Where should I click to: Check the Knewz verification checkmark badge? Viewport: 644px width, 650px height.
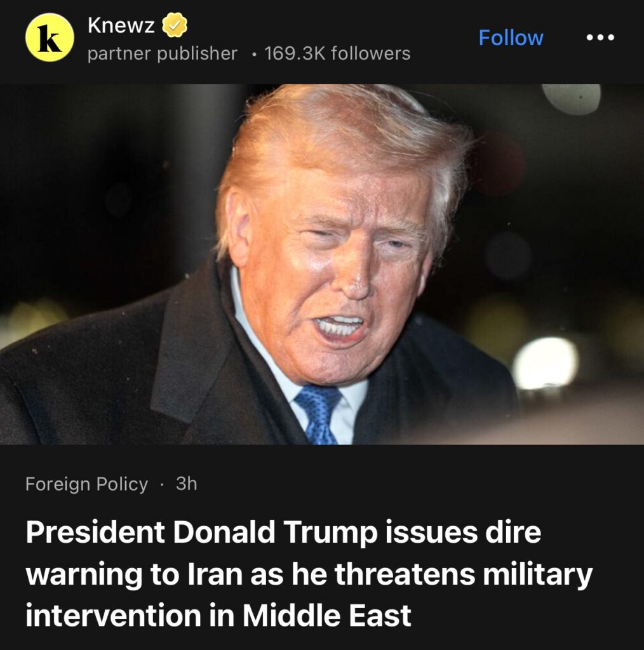(174, 25)
